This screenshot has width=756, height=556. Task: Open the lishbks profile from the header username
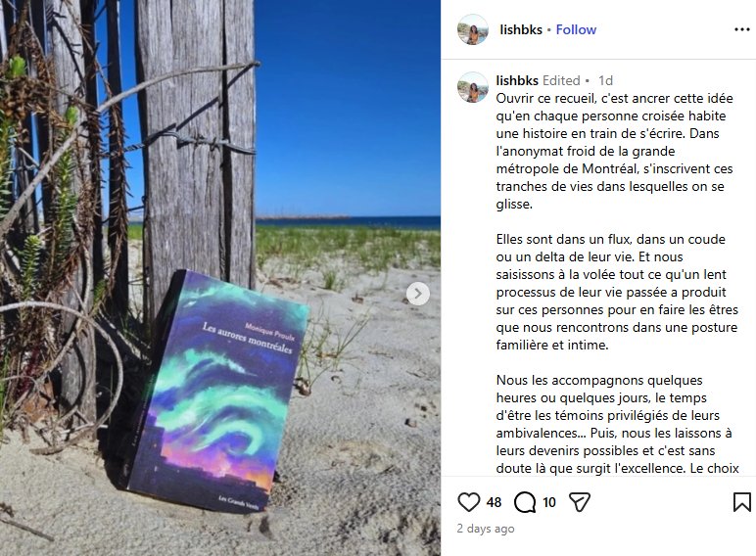[521, 30]
